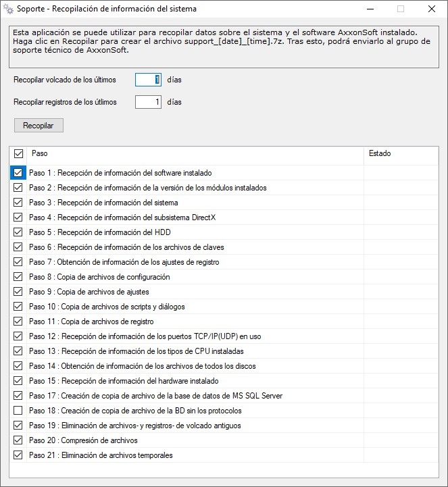Enable Paso 18 BD without protocols checkbox
Image resolution: width=448 pixels, height=487 pixels.
18,411
